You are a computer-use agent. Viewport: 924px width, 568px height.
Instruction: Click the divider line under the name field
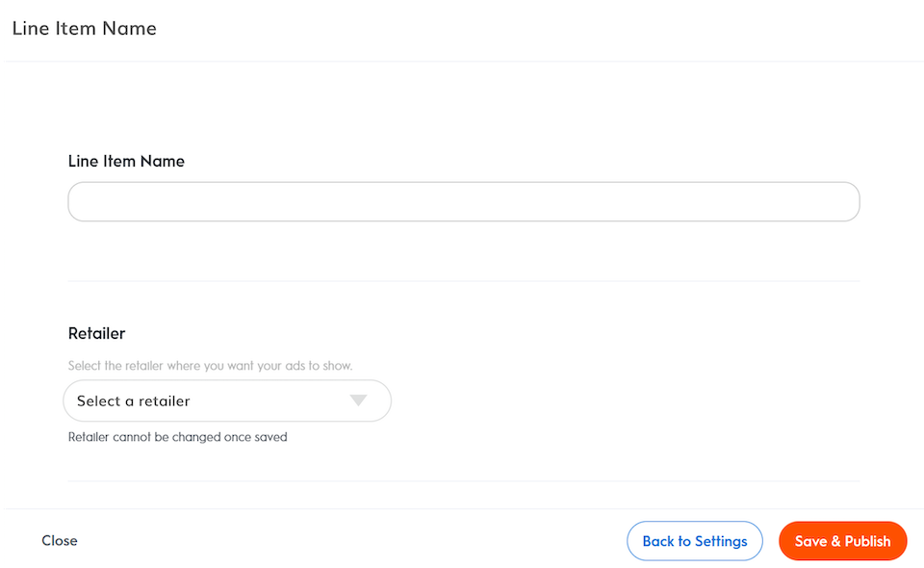462,281
